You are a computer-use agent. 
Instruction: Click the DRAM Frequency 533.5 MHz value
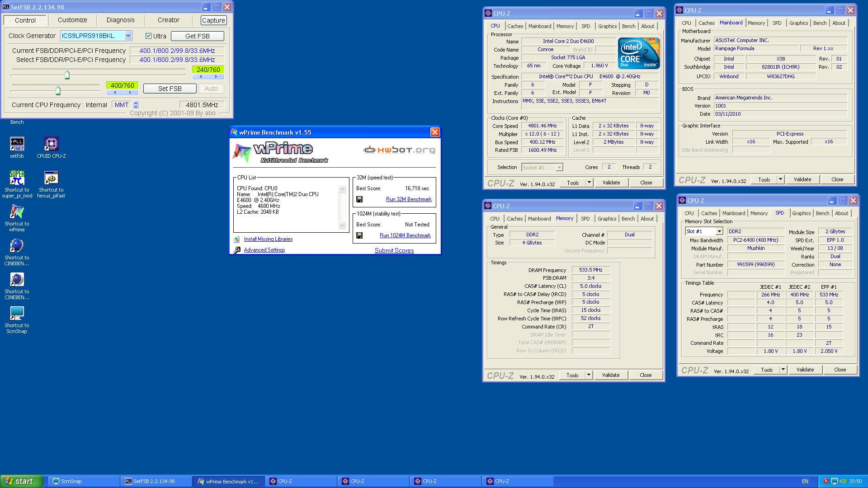pos(591,270)
